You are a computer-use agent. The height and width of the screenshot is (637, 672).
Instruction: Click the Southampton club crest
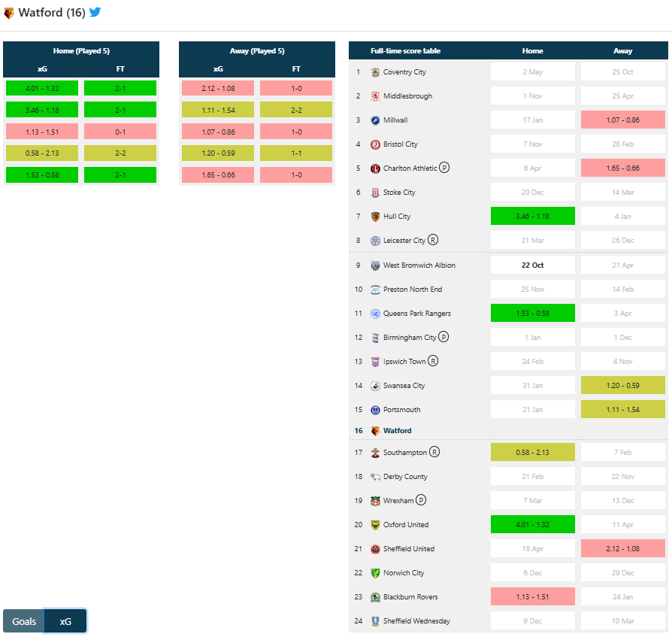click(375, 453)
